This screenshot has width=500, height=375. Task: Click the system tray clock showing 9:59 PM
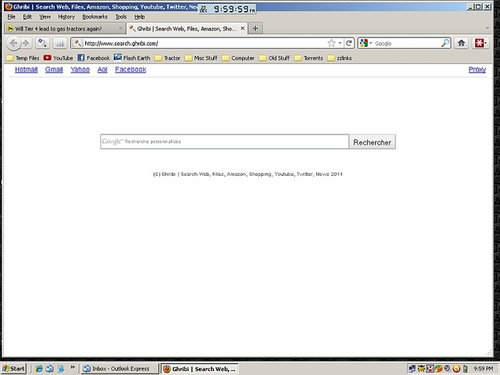[x=483, y=369]
